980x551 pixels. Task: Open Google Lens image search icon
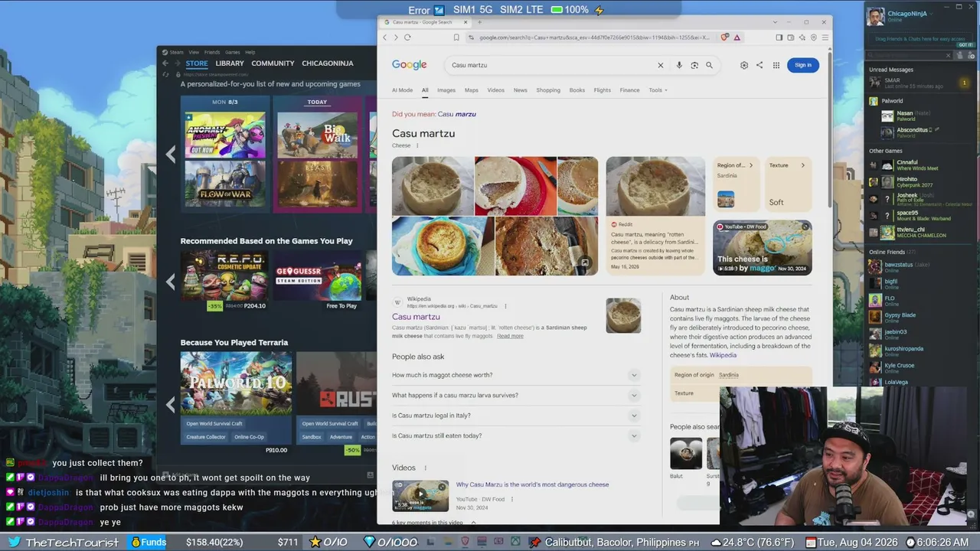click(694, 65)
